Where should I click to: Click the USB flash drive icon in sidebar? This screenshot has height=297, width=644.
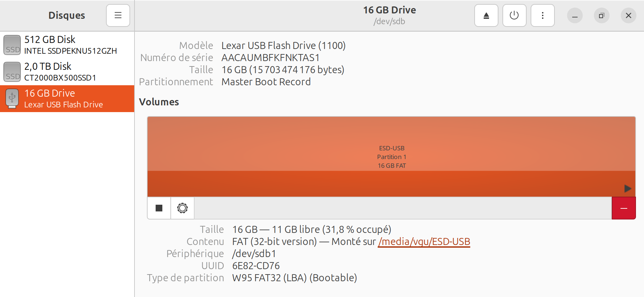(x=12, y=99)
